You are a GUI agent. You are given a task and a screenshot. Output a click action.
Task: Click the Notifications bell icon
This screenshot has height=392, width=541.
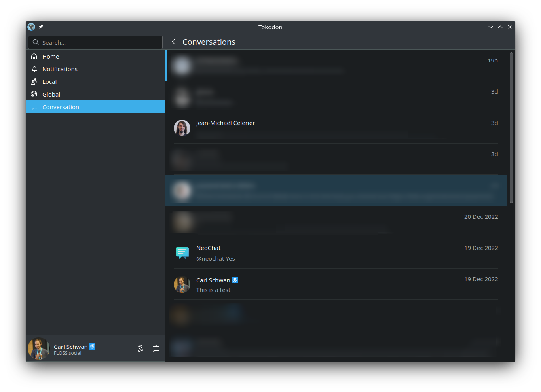point(34,69)
